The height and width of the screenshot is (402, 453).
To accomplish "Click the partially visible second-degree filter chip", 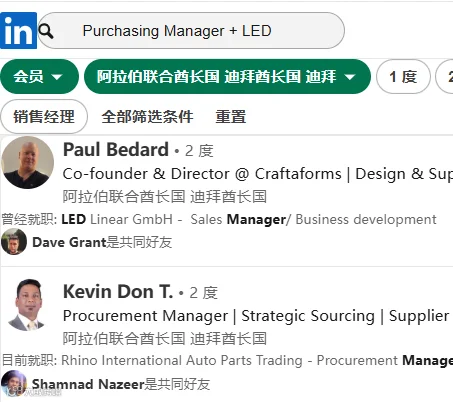I will tap(445, 77).
